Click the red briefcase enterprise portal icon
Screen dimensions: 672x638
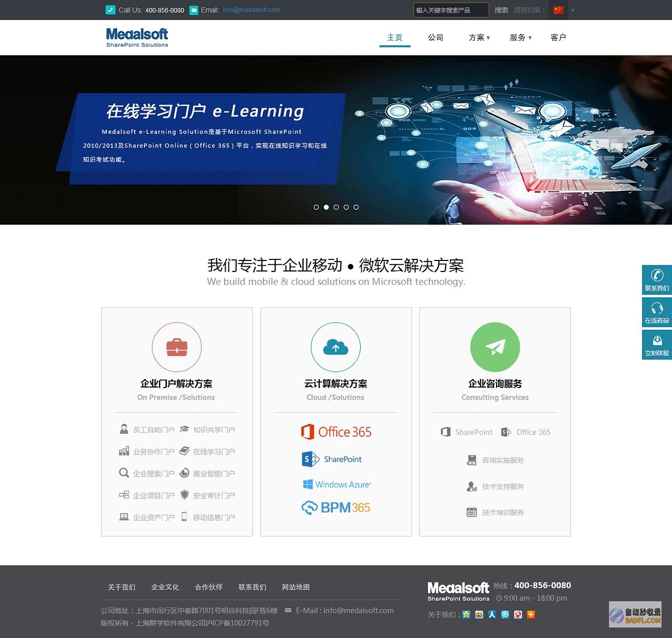tap(177, 347)
